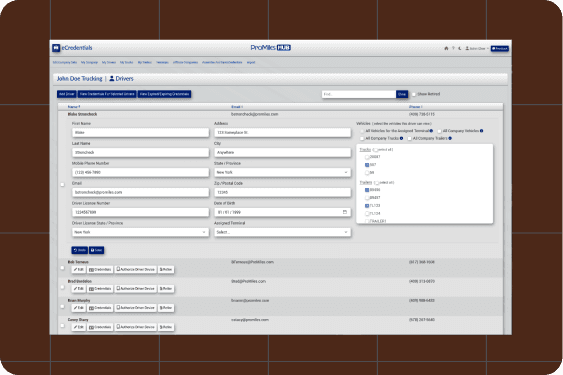Toggle dark mode with the moon icon
The width and height of the screenshot is (563, 375).
[460, 48]
